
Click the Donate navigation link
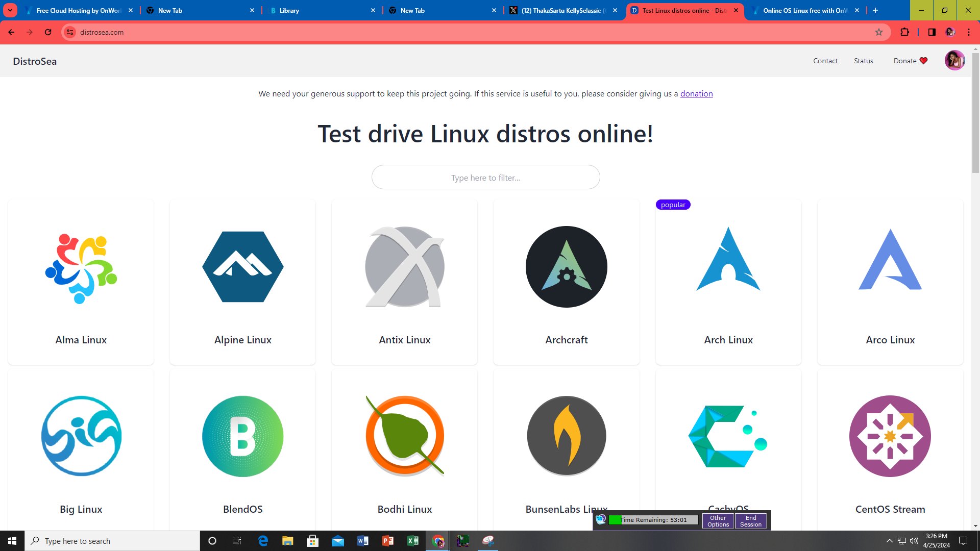910,61
